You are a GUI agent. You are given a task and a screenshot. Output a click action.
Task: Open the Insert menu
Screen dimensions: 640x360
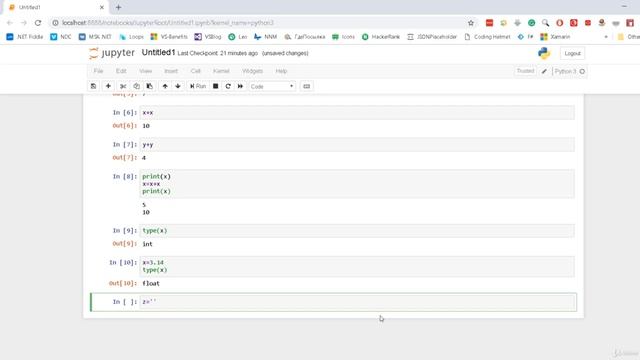tap(171, 71)
